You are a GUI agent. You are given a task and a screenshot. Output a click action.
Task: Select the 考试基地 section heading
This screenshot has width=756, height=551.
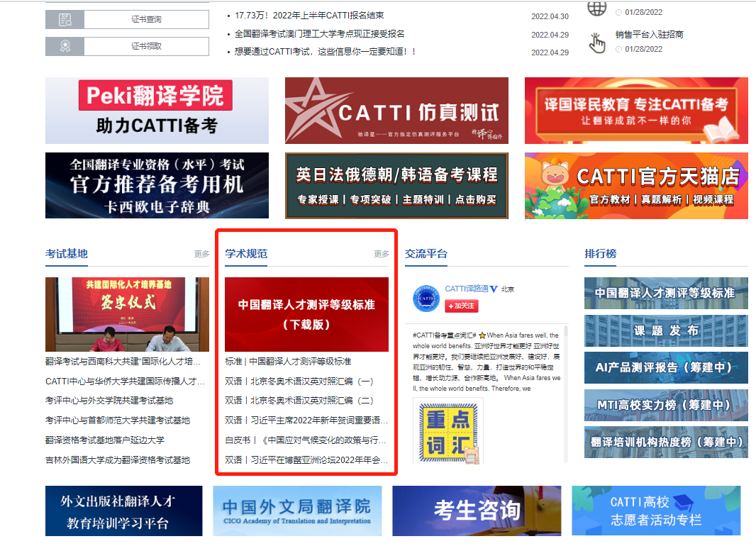click(x=67, y=254)
